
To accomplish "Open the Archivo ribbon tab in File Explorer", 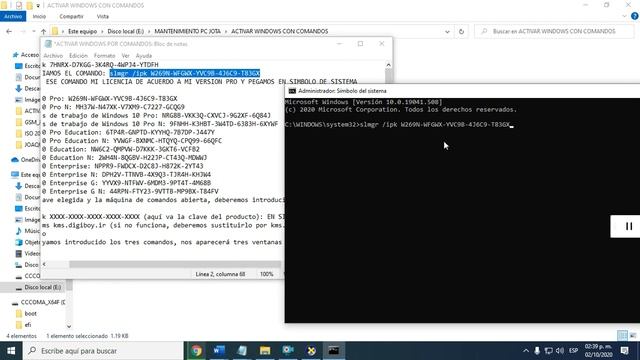I will click(x=13, y=16).
